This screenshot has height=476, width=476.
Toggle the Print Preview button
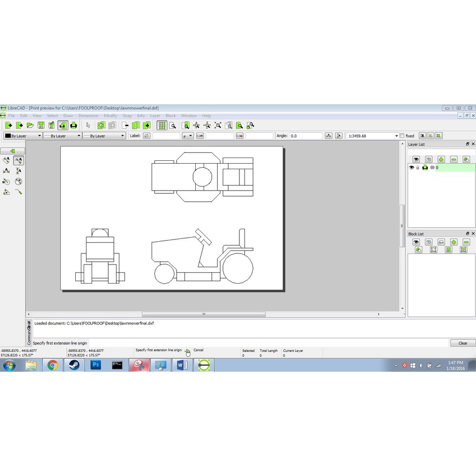pos(63,126)
